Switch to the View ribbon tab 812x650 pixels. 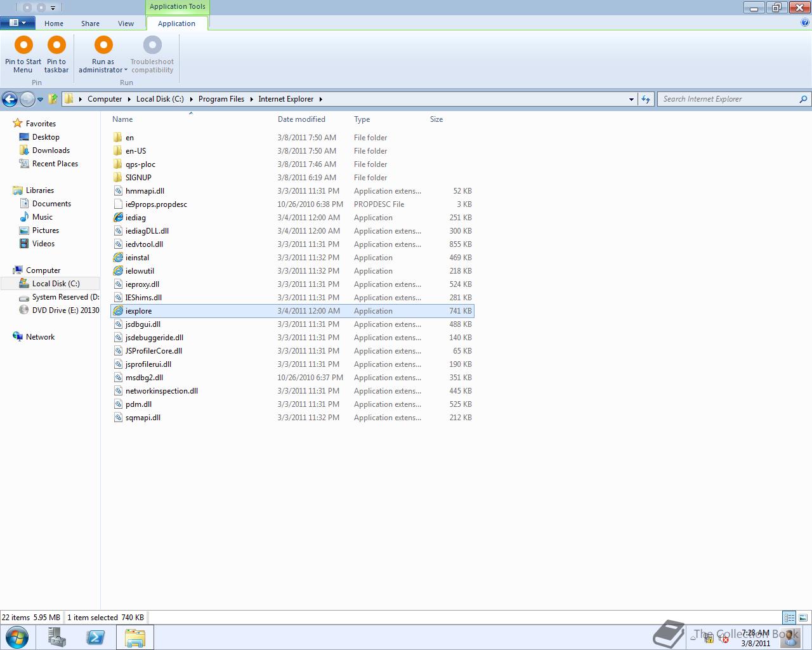[x=126, y=23]
